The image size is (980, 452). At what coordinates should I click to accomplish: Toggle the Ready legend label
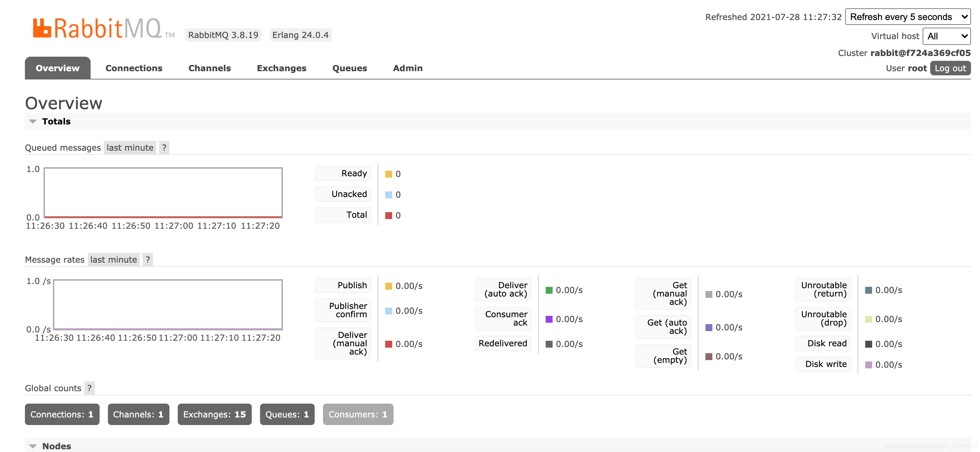[343, 173]
